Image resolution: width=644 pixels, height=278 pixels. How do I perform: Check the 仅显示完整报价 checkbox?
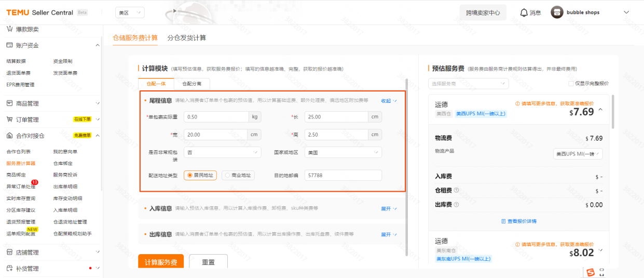[571, 83]
